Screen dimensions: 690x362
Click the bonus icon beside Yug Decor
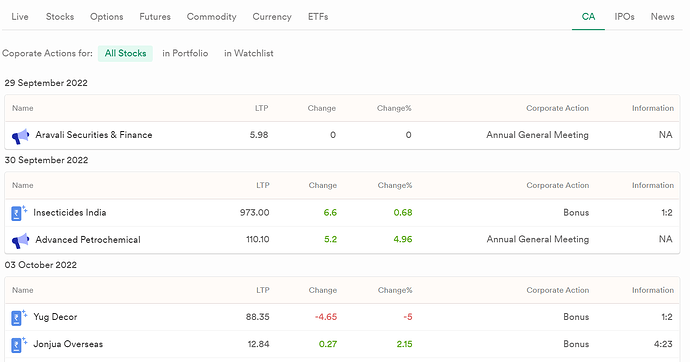[x=19, y=318]
